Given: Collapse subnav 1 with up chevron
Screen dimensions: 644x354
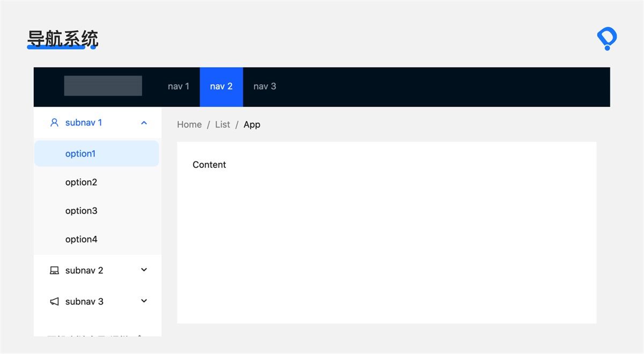Looking at the screenshot, I should [x=144, y=123].
